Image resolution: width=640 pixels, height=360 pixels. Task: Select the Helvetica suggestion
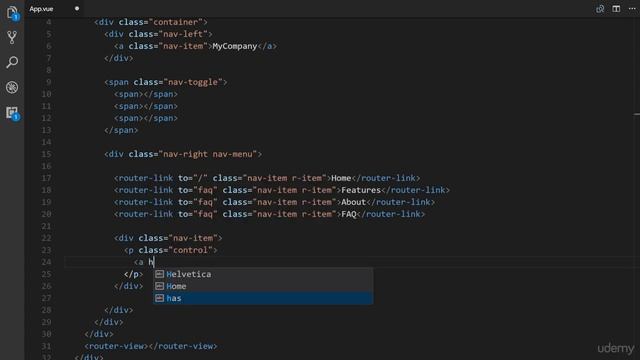click(x=263, y=274)
